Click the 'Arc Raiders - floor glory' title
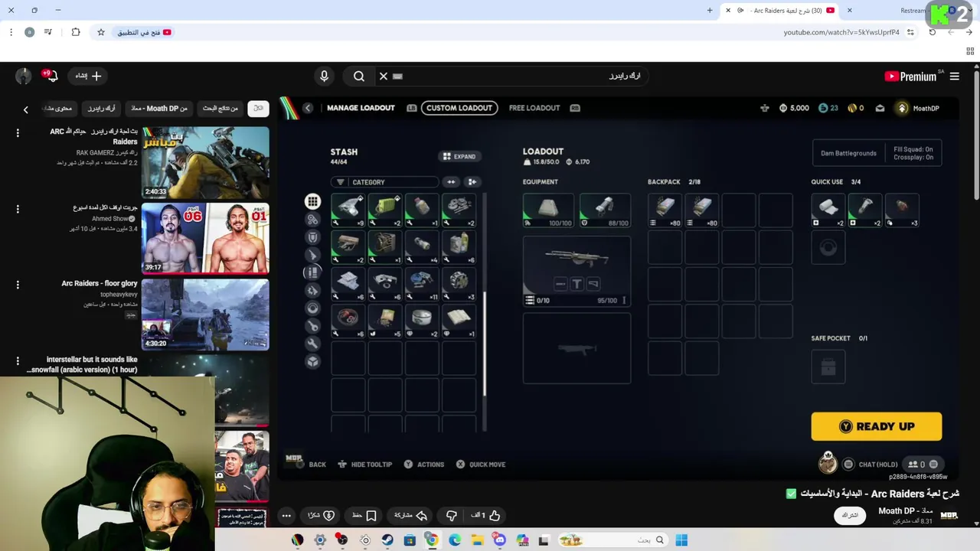 (x=100, y=284)
